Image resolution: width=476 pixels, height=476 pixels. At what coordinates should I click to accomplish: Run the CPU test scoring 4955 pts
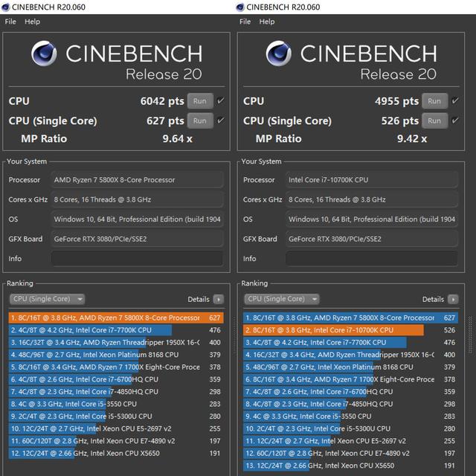(x=434, y=101)
